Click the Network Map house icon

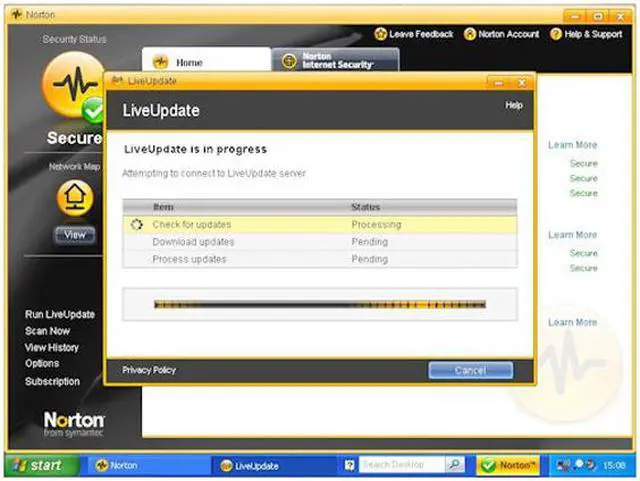[74, 198]
